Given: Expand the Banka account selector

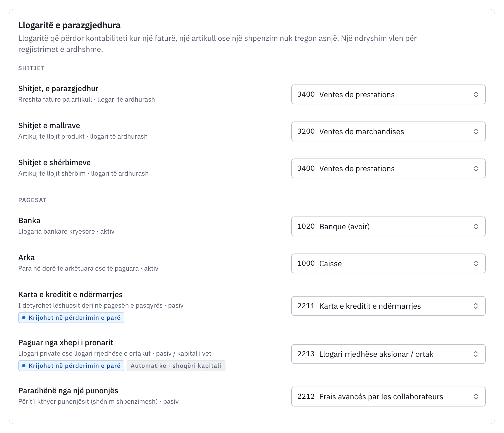Looking at the screenshot, I should tap(388, 226).
